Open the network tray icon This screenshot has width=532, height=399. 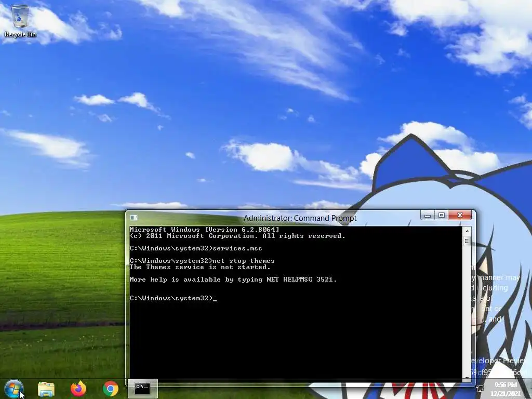480,389
